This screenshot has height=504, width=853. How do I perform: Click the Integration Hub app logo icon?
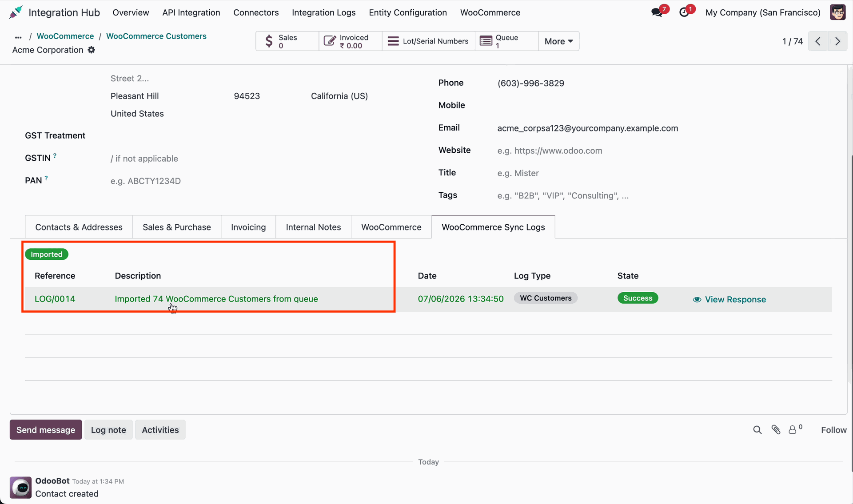click(x=16, y=12)
